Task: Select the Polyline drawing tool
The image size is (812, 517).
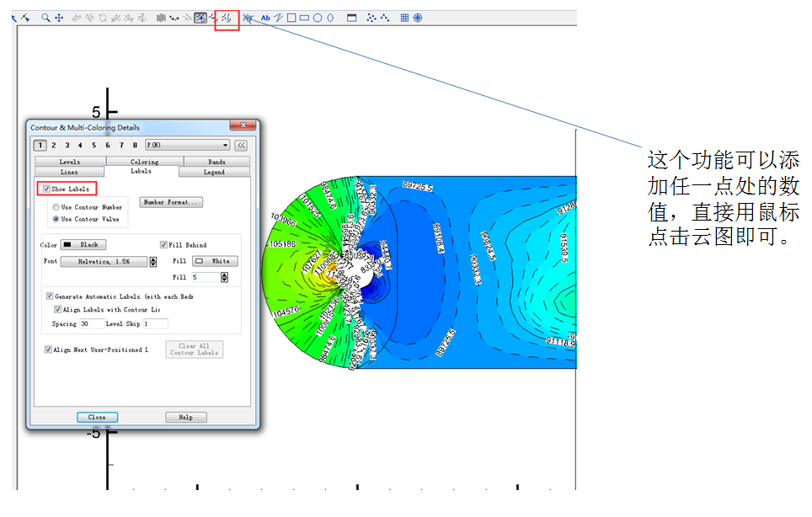Action: point(279,18)
